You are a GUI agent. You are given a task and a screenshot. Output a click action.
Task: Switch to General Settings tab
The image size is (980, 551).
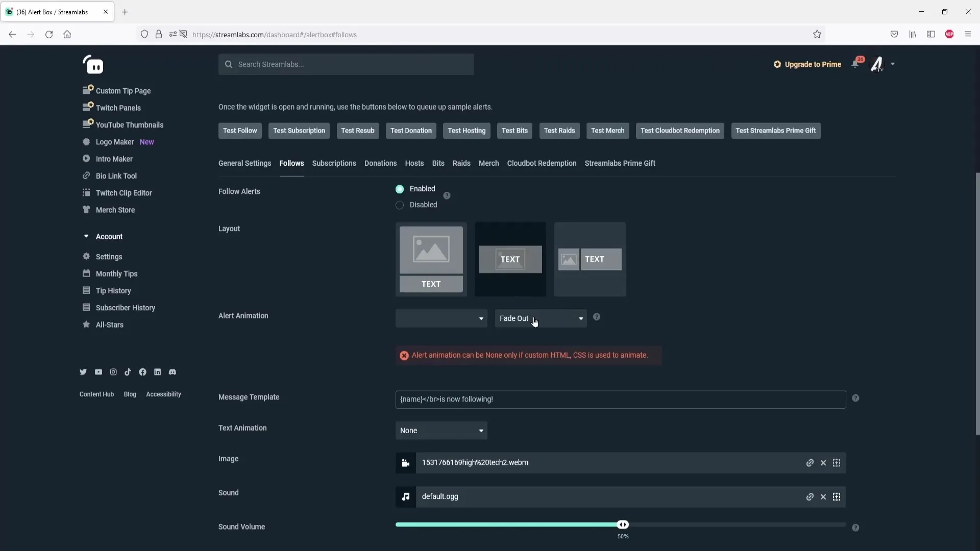(x=245, y=163)
